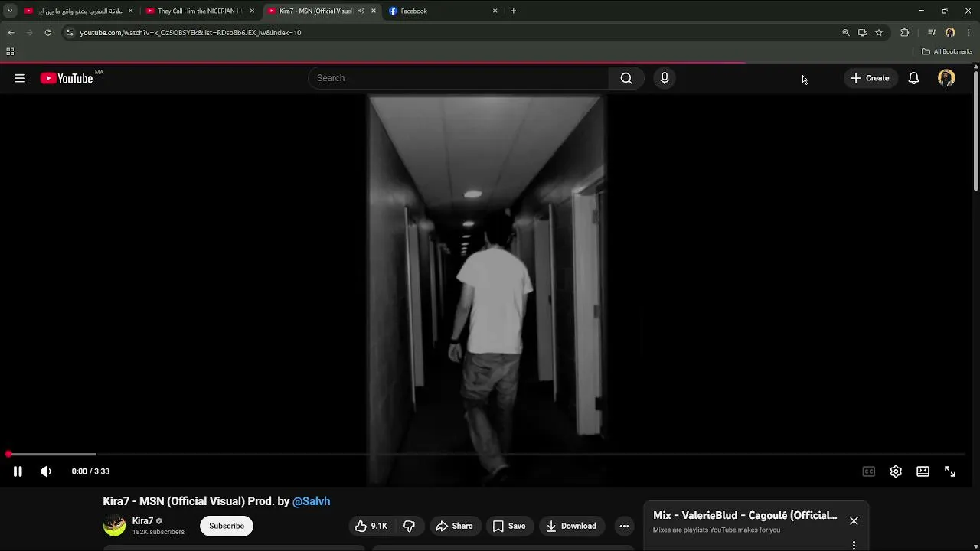Download the video
The image size is (980, 551).
point(571,526)
